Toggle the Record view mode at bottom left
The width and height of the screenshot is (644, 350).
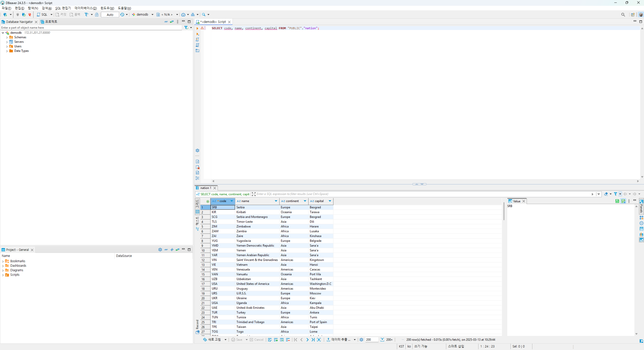(x=197, y=326)
